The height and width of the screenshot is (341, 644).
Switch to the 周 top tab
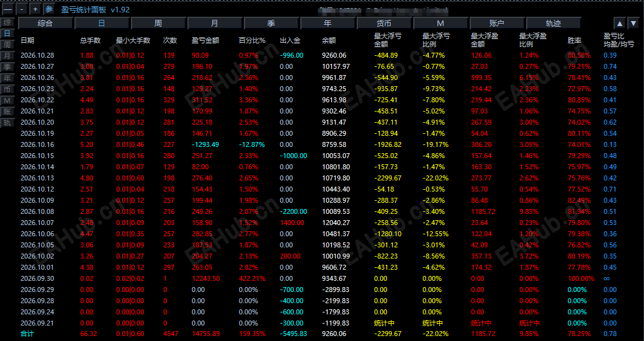coord(158,24)
